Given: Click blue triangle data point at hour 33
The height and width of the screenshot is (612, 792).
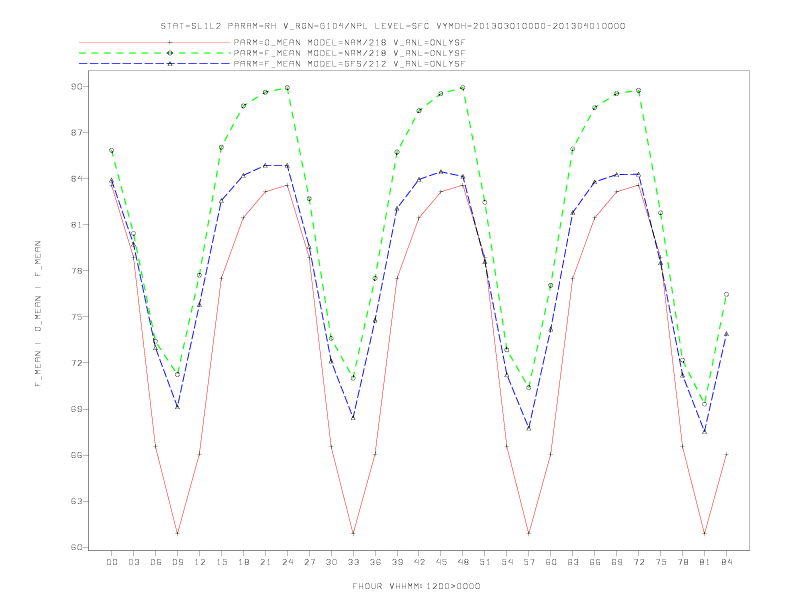Looking at the screenshot, I should 353,418.
